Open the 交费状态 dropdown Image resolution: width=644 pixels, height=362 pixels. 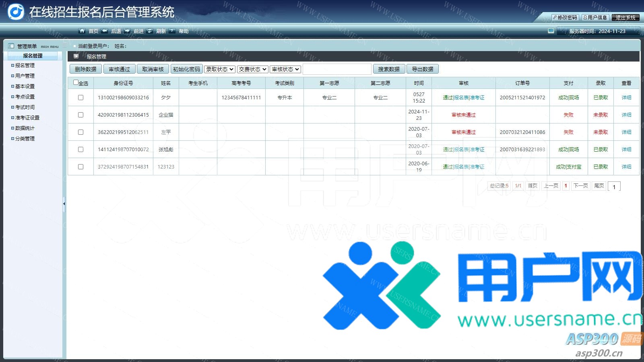pos(252,69)
